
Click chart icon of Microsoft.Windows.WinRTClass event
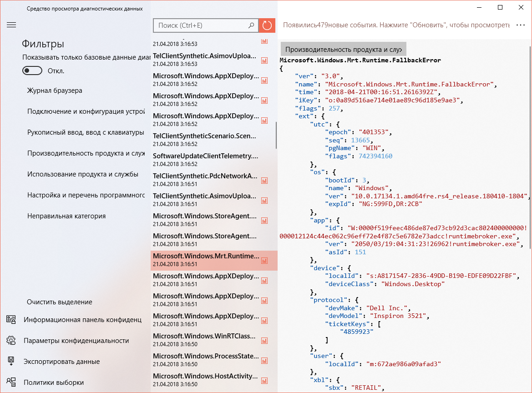click(x=264, y=341)
